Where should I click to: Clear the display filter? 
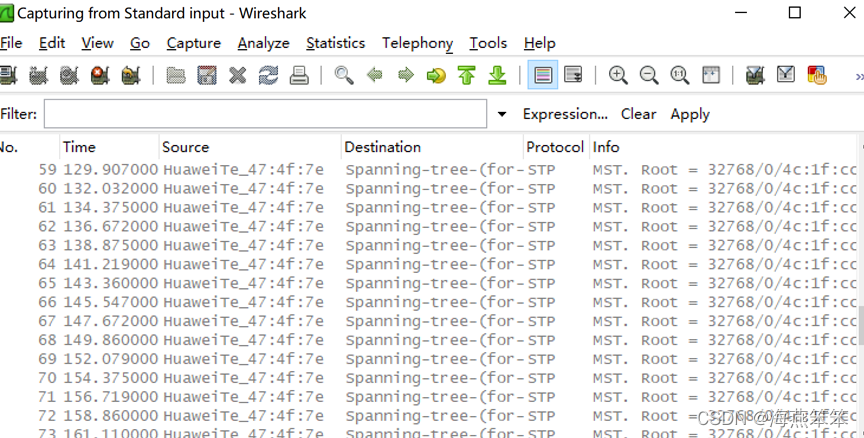[x=639, y=114]
